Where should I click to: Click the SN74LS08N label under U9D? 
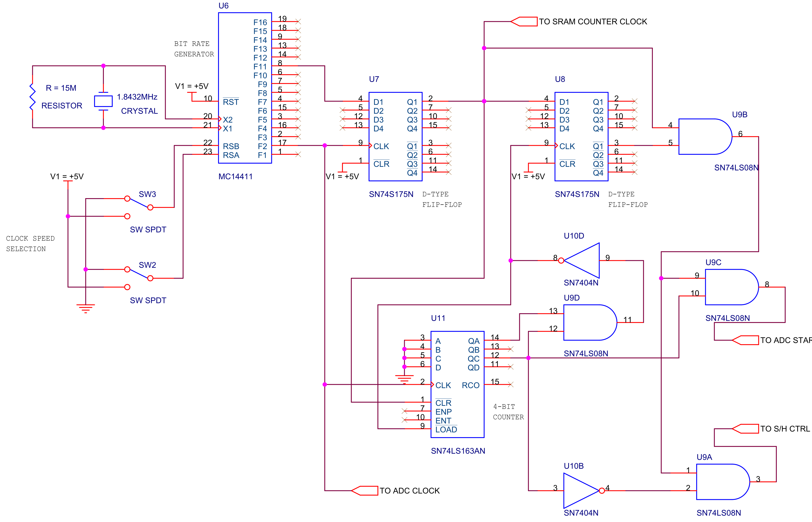(586, 354)
